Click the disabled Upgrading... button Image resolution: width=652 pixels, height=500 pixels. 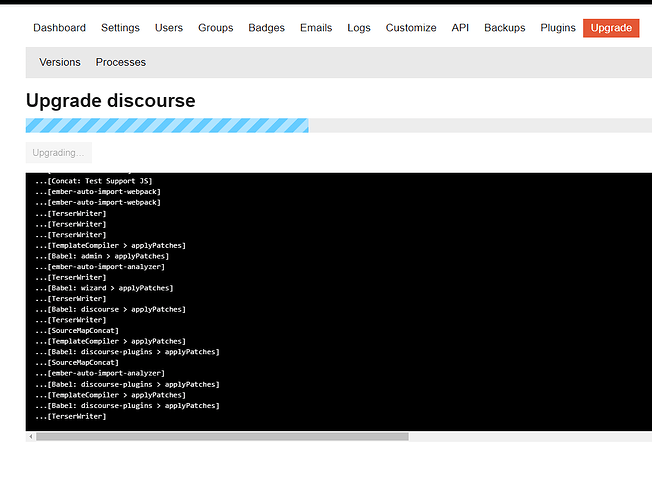(59, 153)
